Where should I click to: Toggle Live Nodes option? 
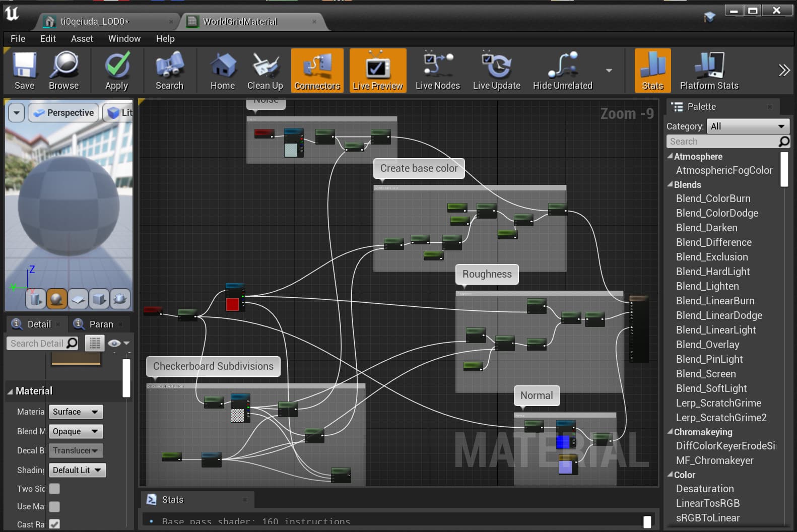coord(438,71)
